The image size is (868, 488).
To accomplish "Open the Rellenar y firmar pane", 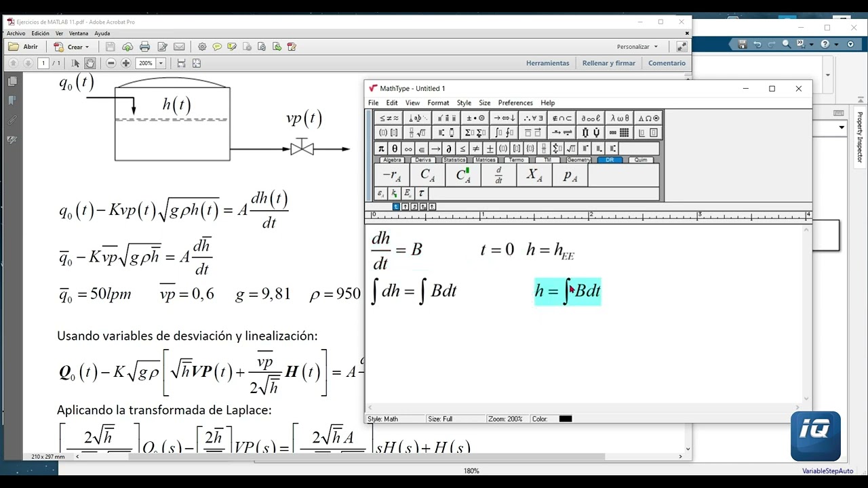I will click(x=609, y=63).
